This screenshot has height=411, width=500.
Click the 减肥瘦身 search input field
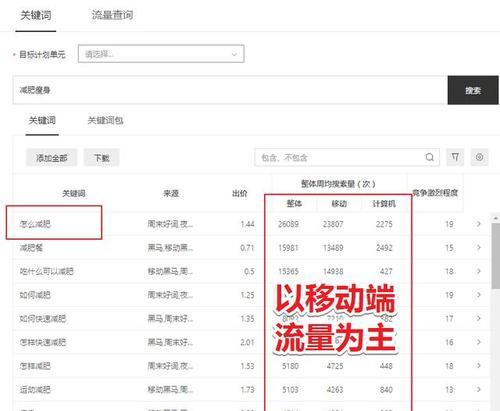230,90
